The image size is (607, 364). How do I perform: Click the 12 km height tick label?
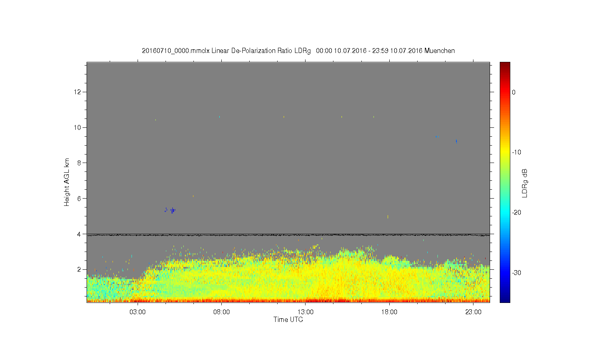(x=78, y=92)
